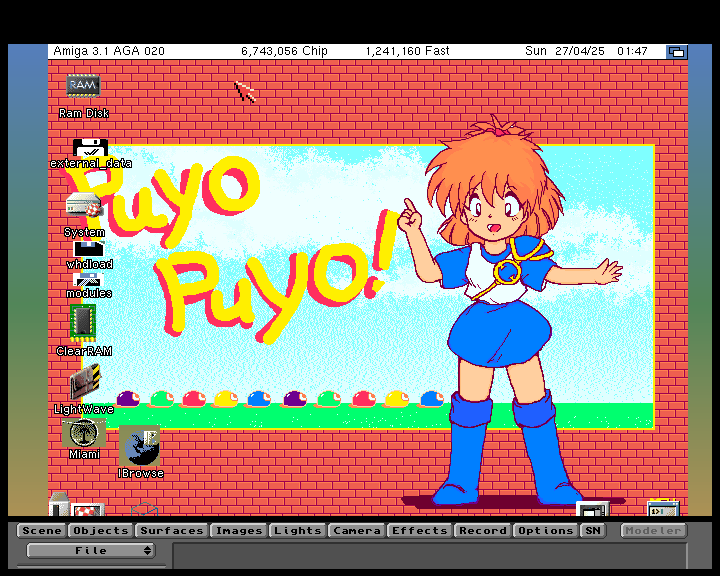This screenshot has height=576, width=720.
Task: Open the Options panel
Action: [x=546, y=531]
